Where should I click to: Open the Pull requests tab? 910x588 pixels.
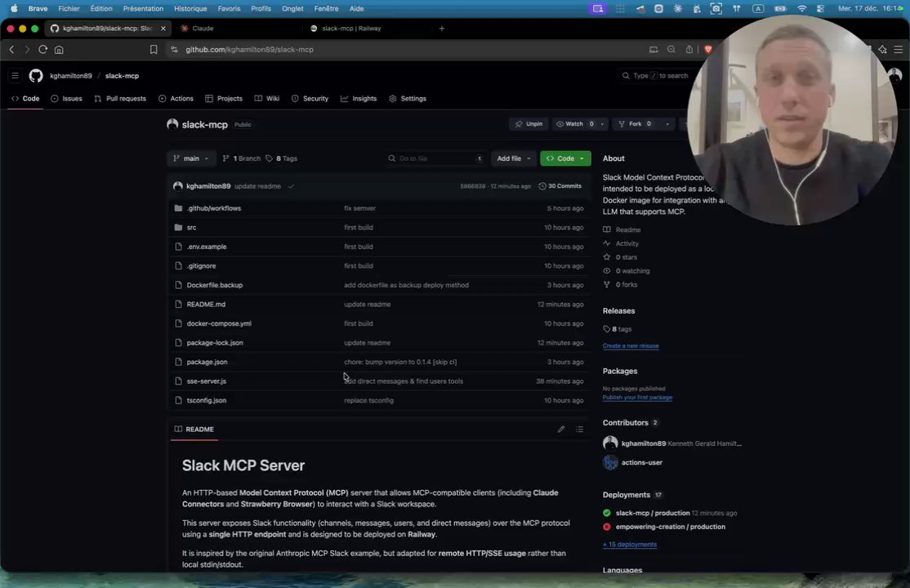120,99
